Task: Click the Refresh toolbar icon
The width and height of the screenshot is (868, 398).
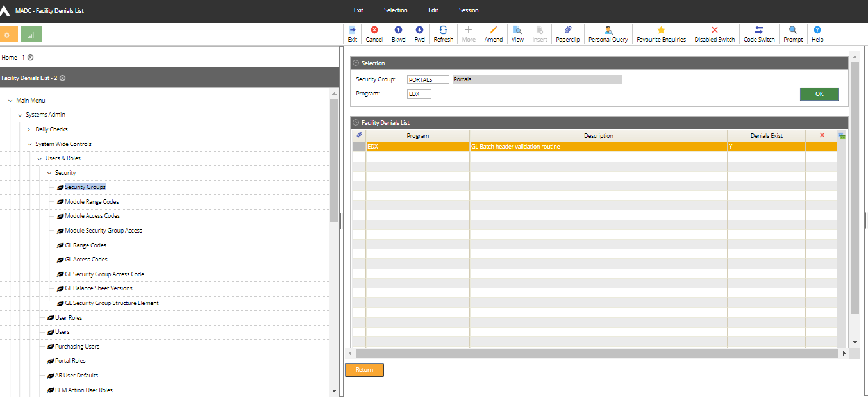Action: 443,30
